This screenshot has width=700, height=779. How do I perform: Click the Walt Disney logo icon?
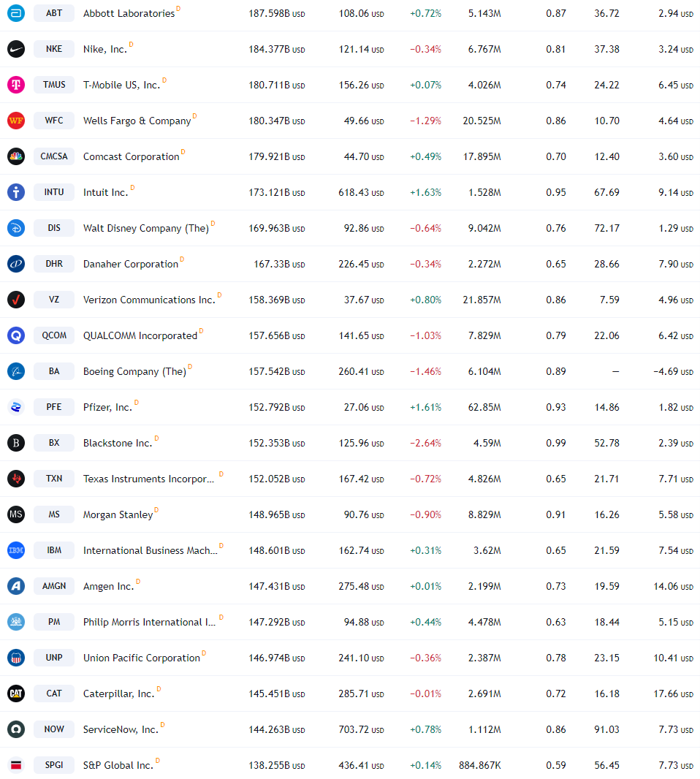tap(16, 228)
